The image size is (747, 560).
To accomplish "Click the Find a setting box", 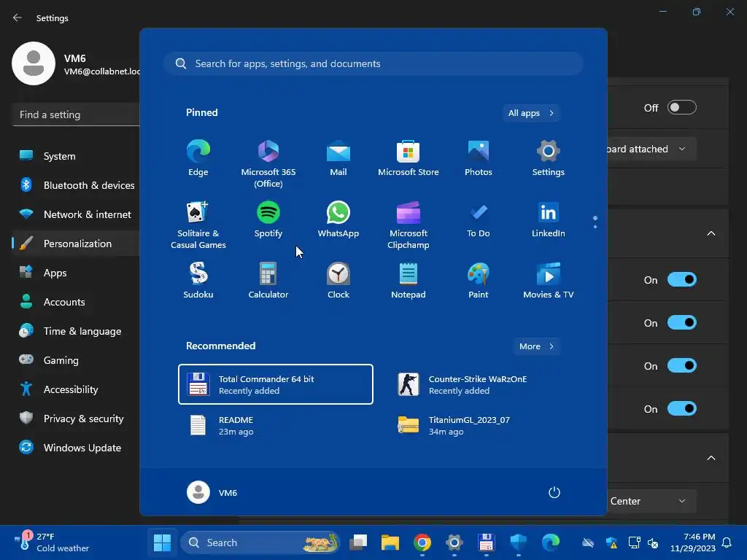I will coord(76,114).
